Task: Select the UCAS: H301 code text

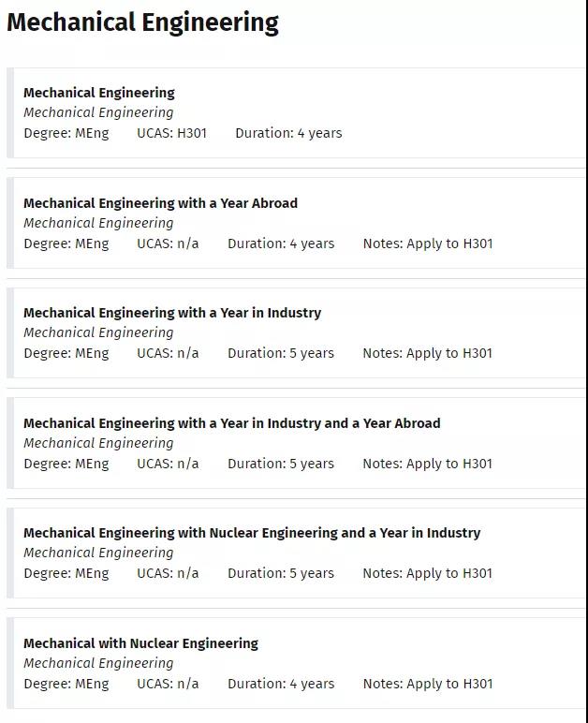Action: point(172,133)
